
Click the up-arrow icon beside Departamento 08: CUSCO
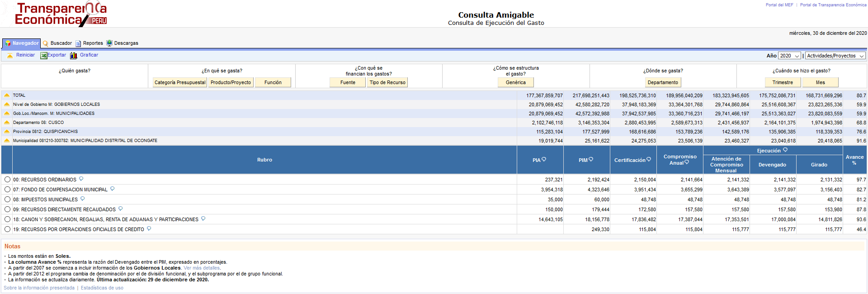[7, 123]
